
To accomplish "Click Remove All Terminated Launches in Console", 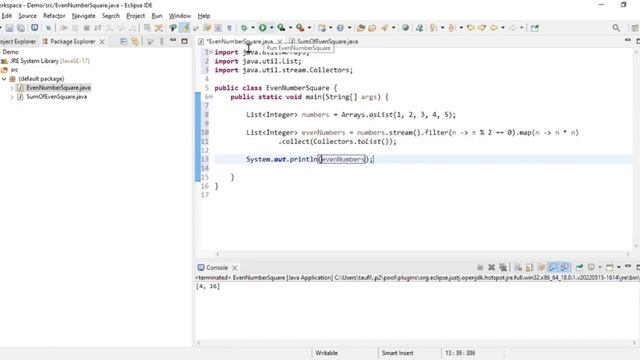I will point(503,267).
